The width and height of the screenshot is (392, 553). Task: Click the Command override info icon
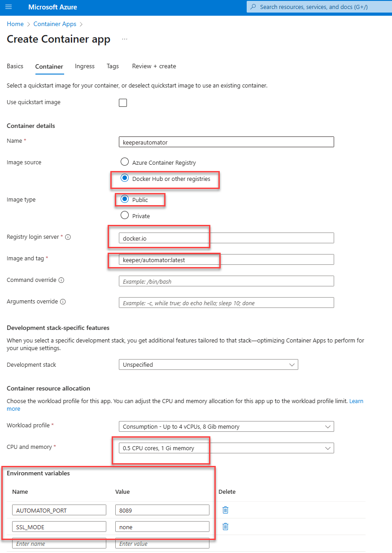pos(61,280)
